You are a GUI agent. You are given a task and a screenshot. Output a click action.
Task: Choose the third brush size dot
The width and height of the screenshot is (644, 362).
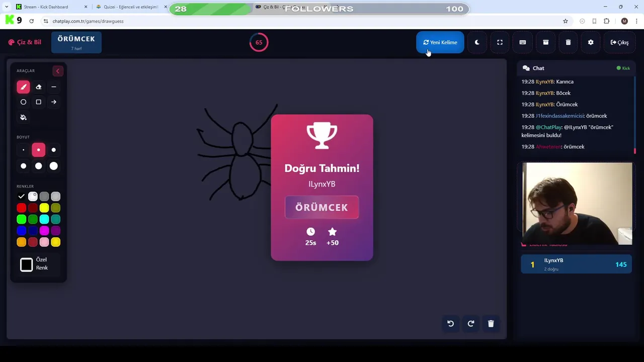54,150
